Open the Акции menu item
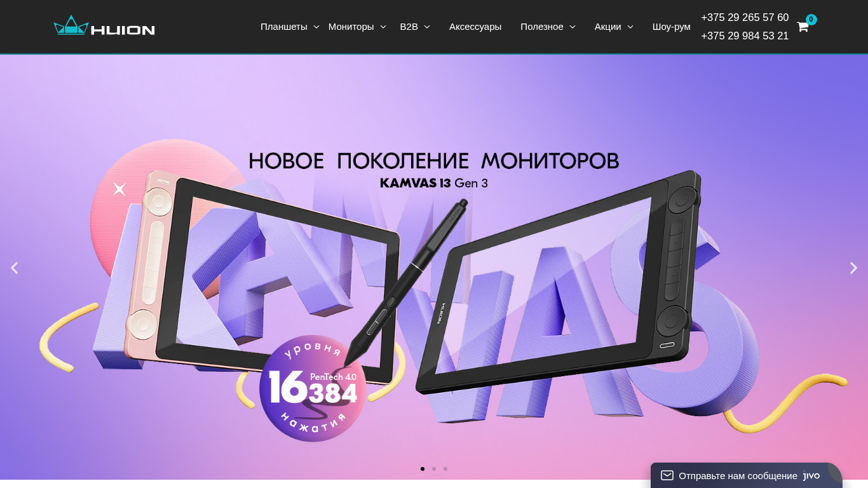Screen dimensions: 868x488 pos(608,27)
